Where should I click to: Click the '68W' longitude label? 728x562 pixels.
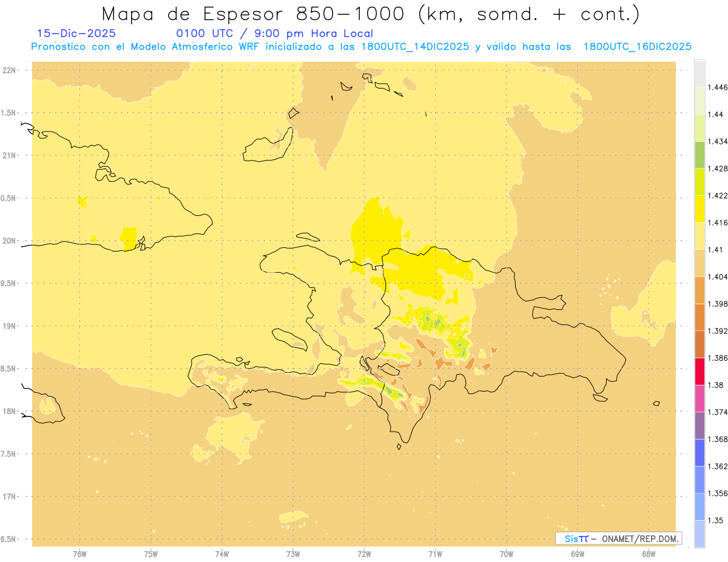point(649,554)
